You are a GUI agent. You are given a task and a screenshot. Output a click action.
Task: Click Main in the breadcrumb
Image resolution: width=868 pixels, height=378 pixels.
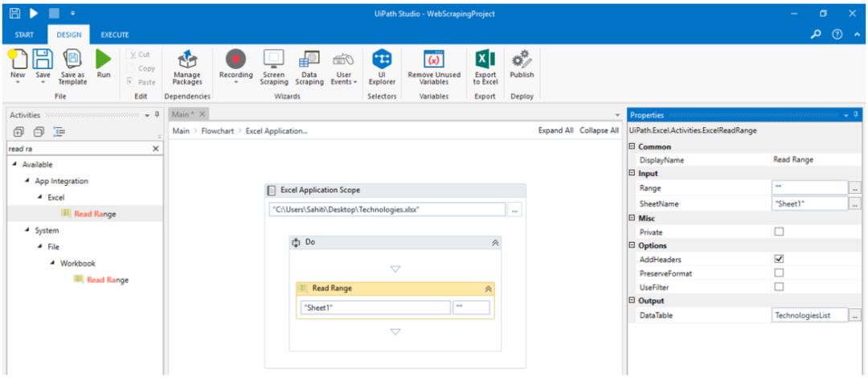(181, 131)
